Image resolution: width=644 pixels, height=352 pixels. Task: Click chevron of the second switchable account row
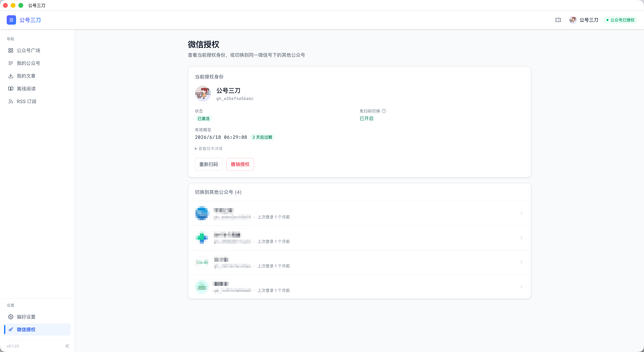click(522, 238)
